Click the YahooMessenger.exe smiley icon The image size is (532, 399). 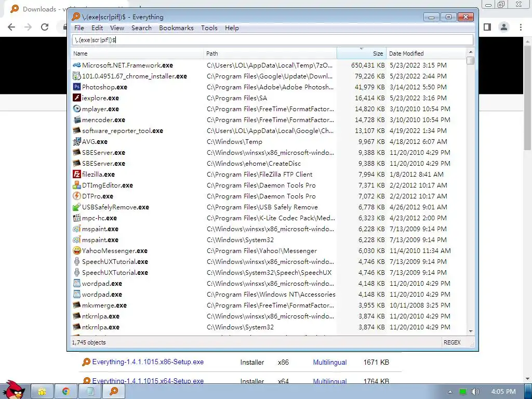[77, 251]
